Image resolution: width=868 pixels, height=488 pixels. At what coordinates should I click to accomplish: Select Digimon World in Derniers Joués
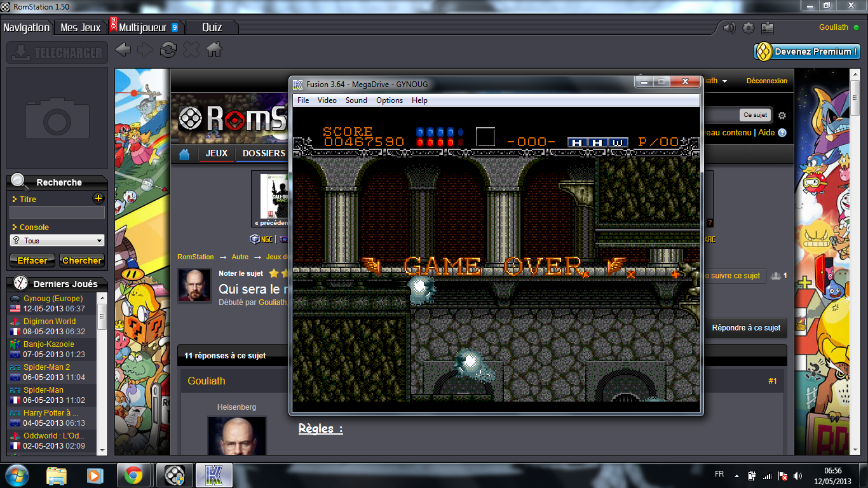(x=50, y=322)
